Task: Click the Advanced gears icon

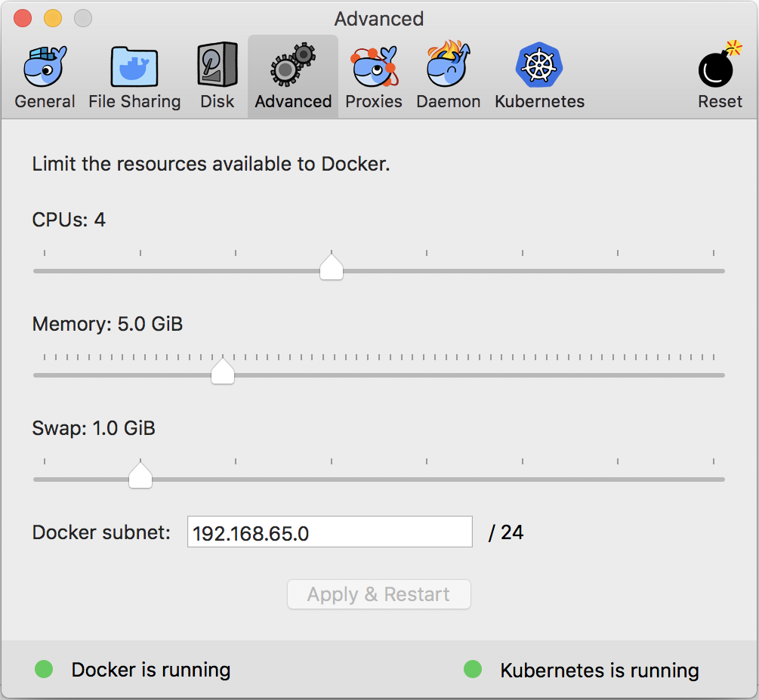Action: click(x=292, y=66)
